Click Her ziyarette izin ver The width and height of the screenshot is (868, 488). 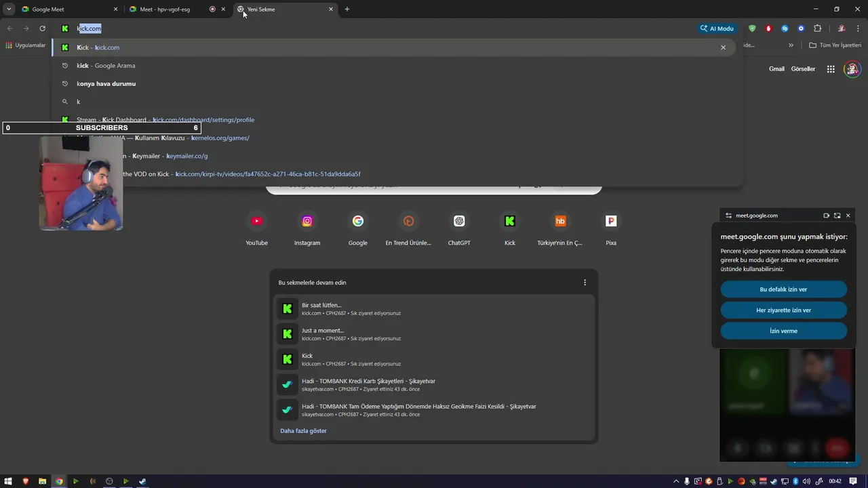point(783,310)
